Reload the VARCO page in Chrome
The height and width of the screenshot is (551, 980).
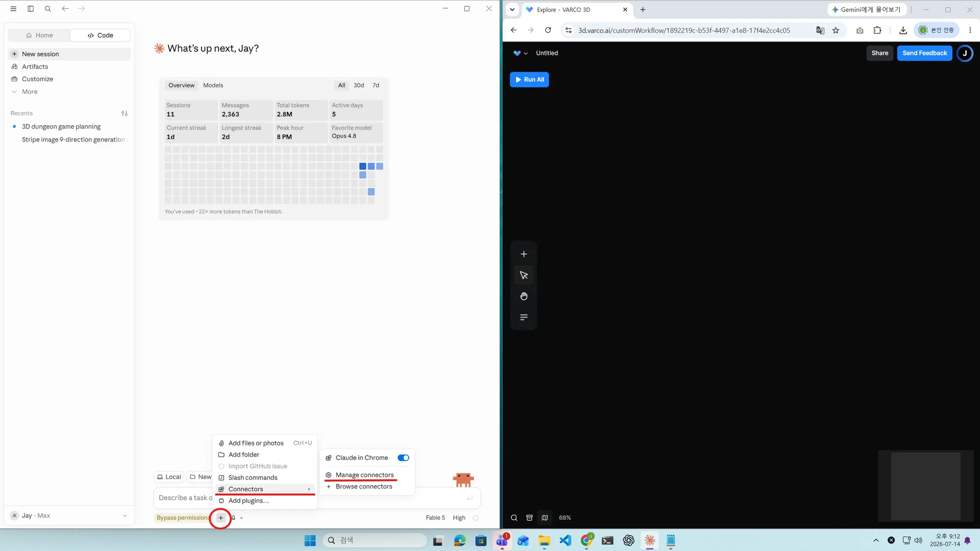548,30
